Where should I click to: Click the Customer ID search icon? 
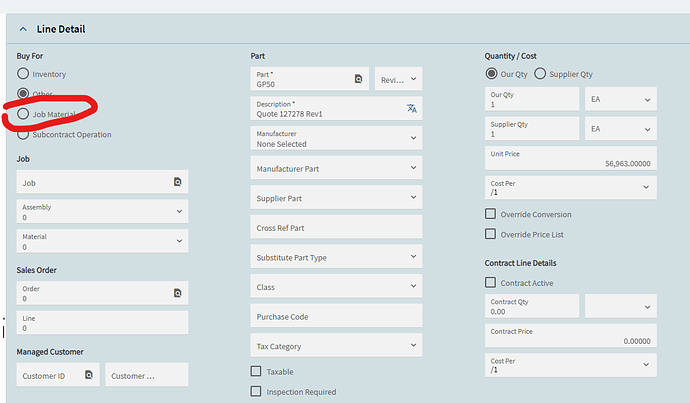coord(88,375)
